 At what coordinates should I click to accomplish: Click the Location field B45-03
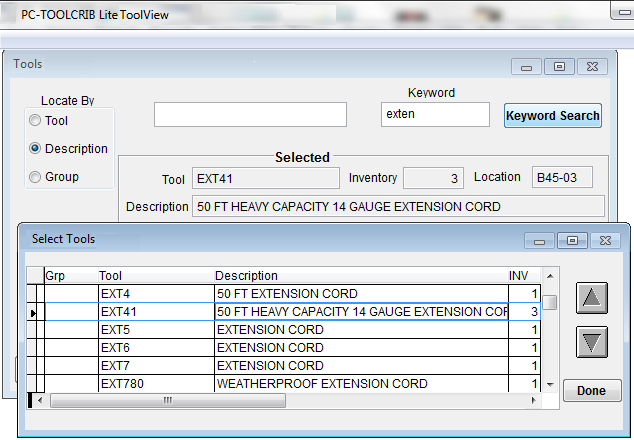(562, 178)
